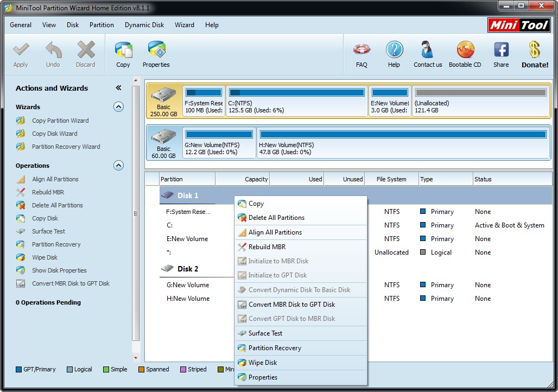This screenshot has height=392, width=558.
Task: Select C:(NTFS) partition block in disk map
Action: pyautogui.click(x=297, y=101)
